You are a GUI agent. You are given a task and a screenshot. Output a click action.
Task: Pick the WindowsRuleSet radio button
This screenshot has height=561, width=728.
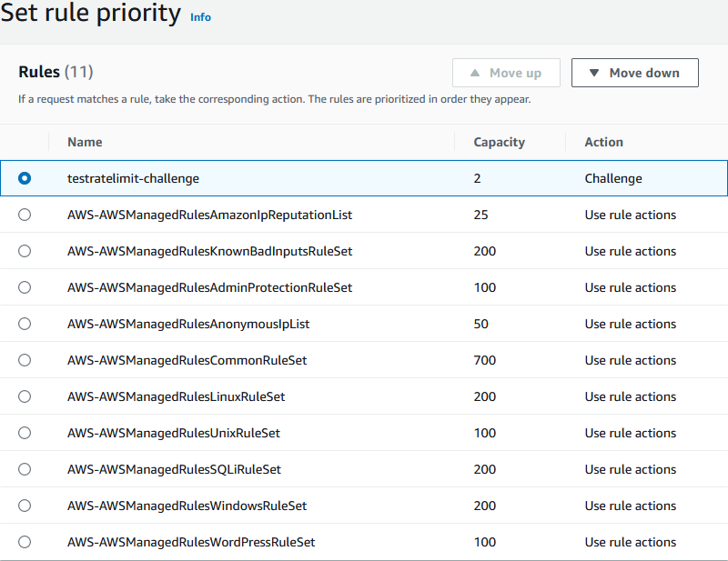(x=25, y=506)
